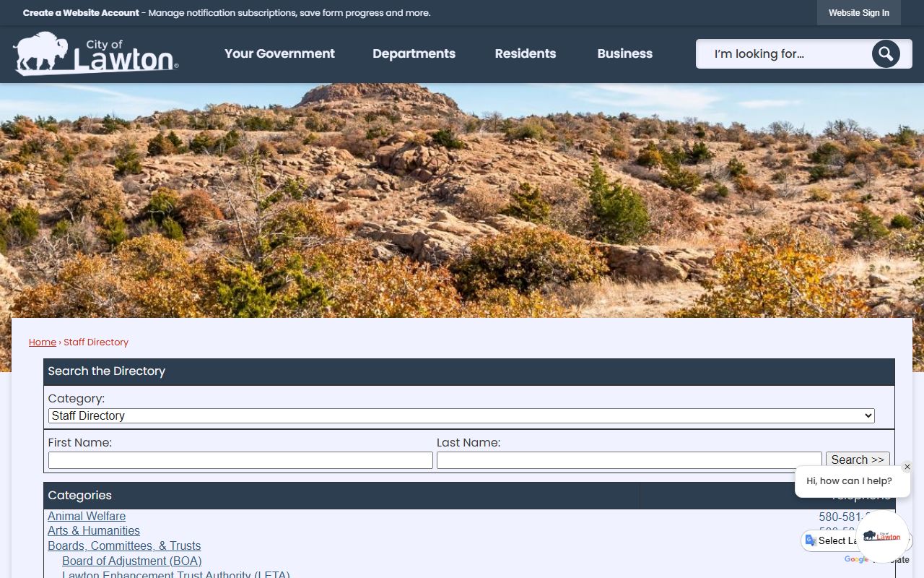Open Board of Adjustment (BOA) link

pyautogui.click(x=131, y=561)
